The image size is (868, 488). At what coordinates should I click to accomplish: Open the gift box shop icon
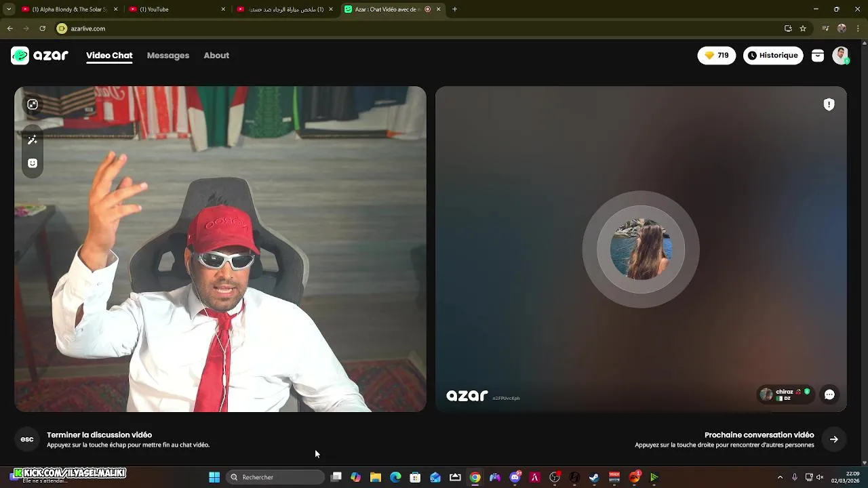(x=818, y=56)
